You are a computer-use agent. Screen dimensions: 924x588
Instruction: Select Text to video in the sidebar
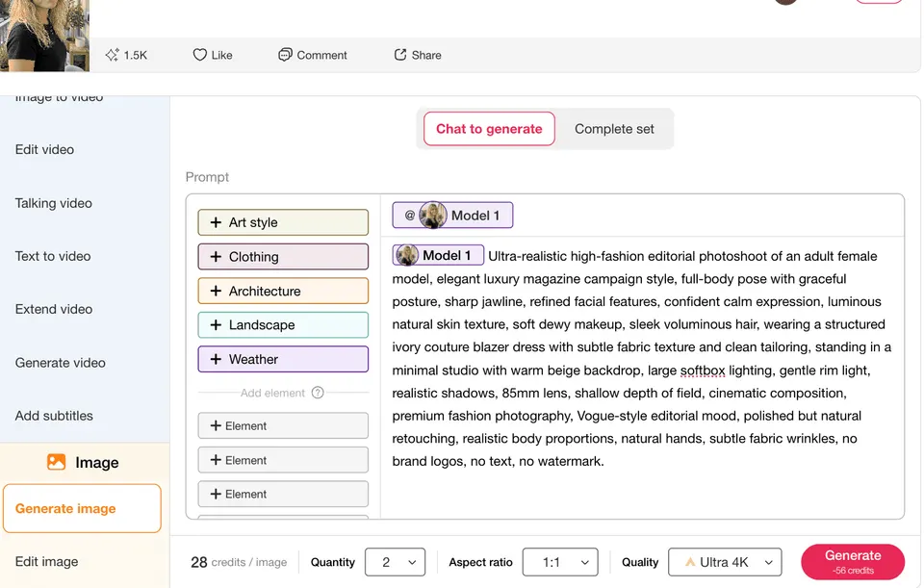point(53,256)
